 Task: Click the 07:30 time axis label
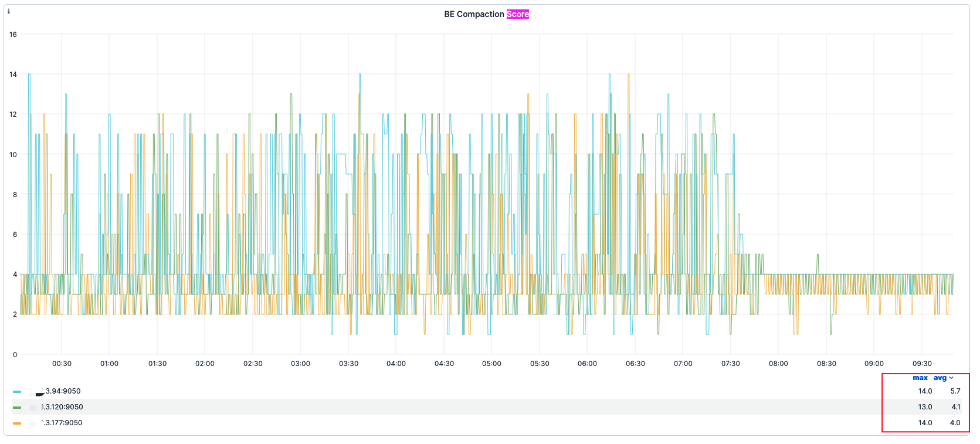tap(731, 364)
